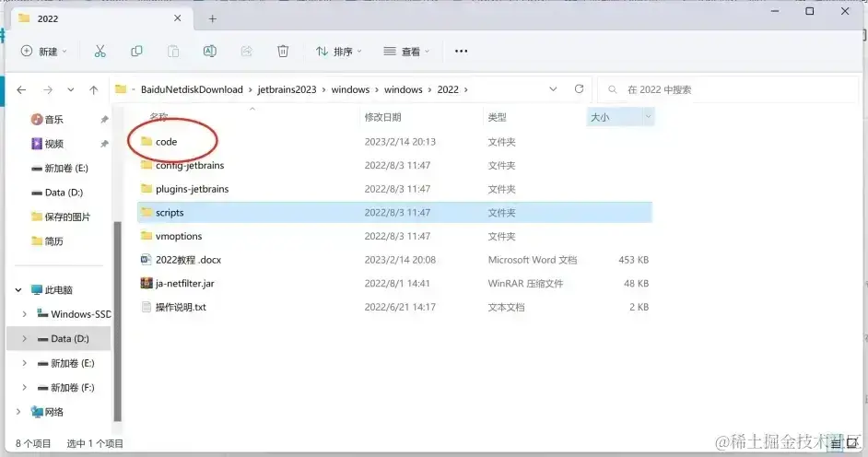Open 保存的图片 folder in sidebar
The height and width of the screenshot is (457, 868).
click(x=67, y=217)
